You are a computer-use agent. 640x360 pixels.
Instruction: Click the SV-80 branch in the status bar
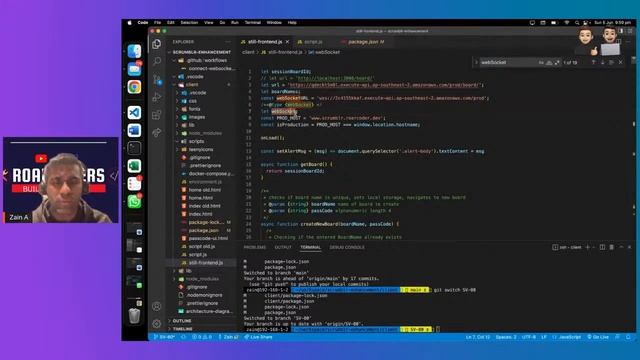pyautogui.click(x=164, y=337)
